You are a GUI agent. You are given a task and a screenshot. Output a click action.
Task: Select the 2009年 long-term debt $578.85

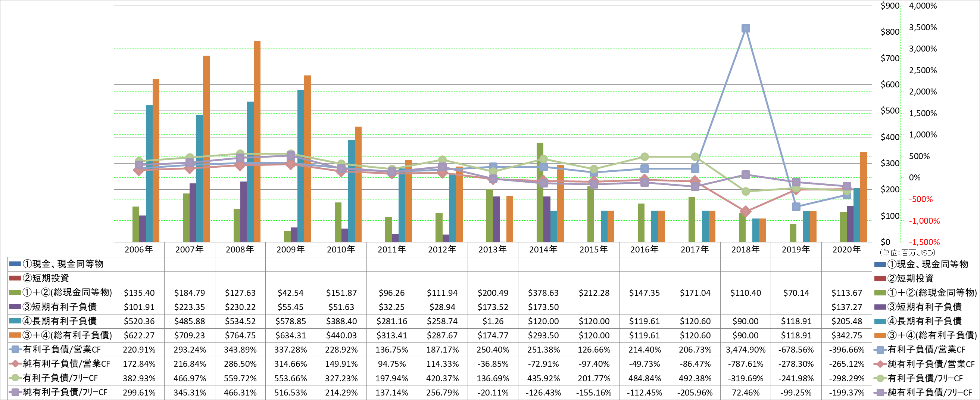point(291,321)
